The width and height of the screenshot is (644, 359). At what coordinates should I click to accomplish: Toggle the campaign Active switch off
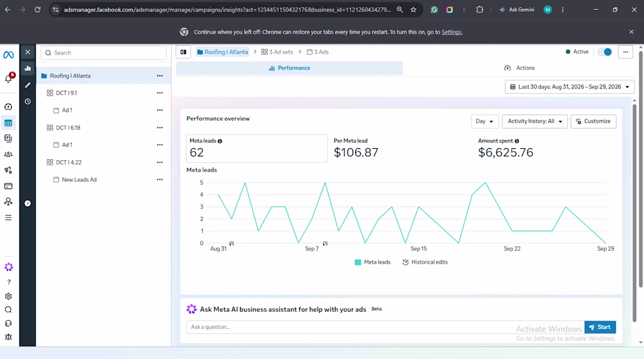click(605, 52)
